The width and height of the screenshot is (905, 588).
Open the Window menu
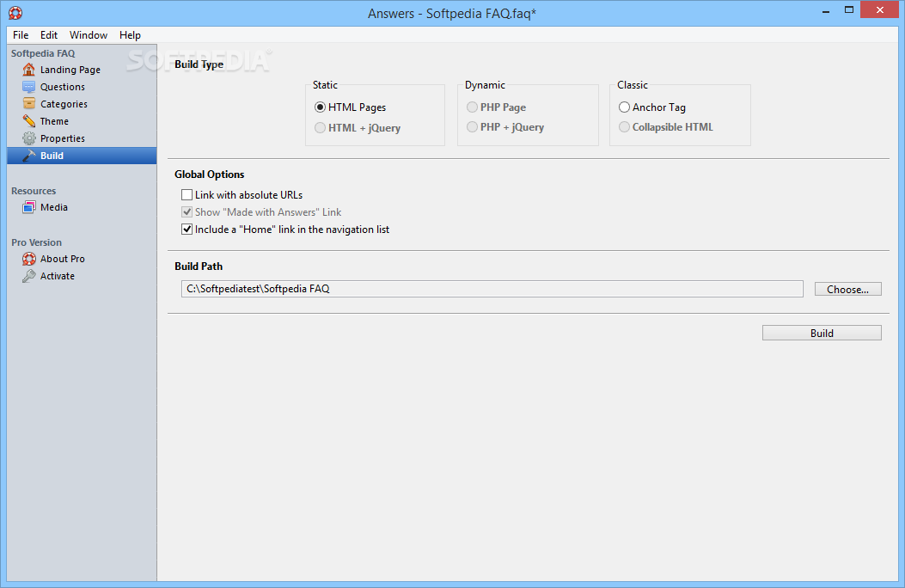coord(89,35)
